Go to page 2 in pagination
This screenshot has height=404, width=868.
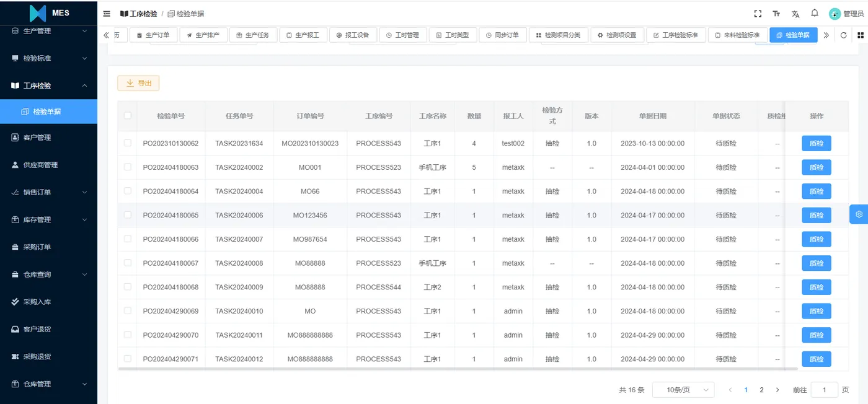coord(761,390)
